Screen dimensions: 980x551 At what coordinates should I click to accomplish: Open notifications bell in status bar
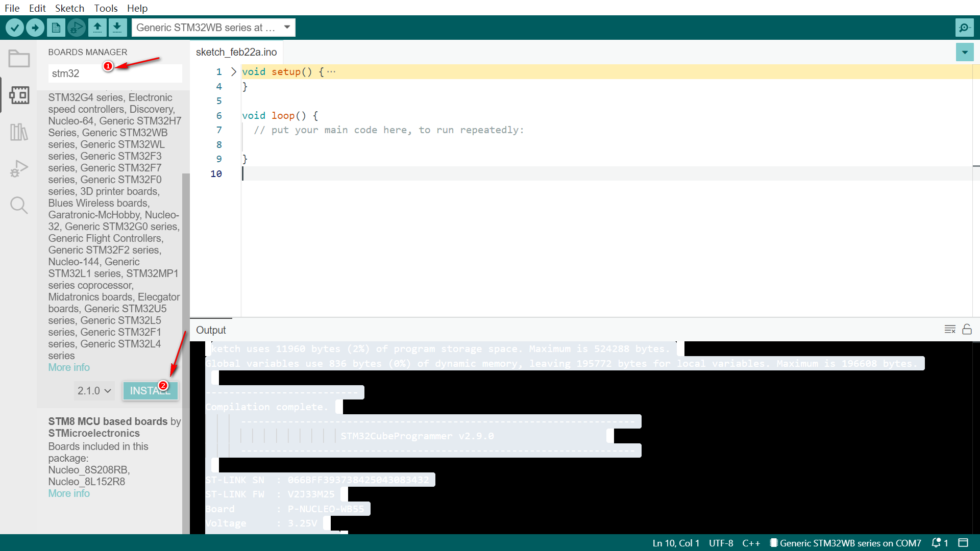point(940,543)
